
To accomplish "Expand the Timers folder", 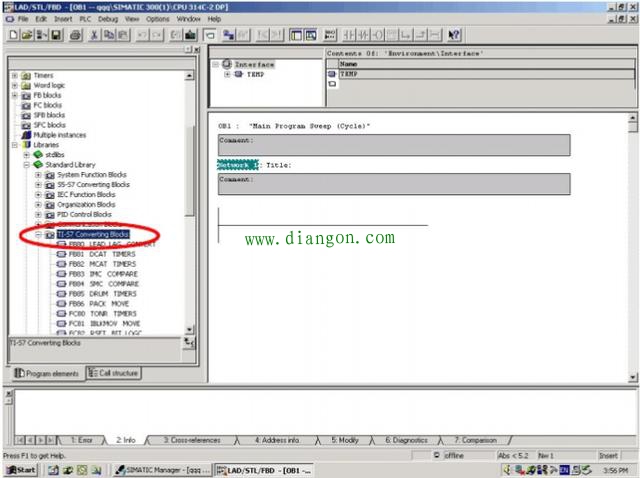I will (x=14, y=75).
